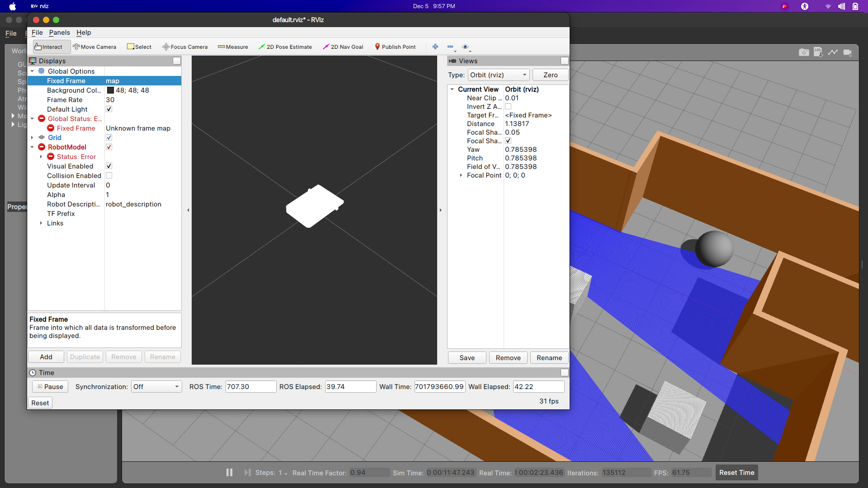Uncheck the Default Light checkbox
The image size is (868, 488).
pyautogui.click(x=109, y=109)
